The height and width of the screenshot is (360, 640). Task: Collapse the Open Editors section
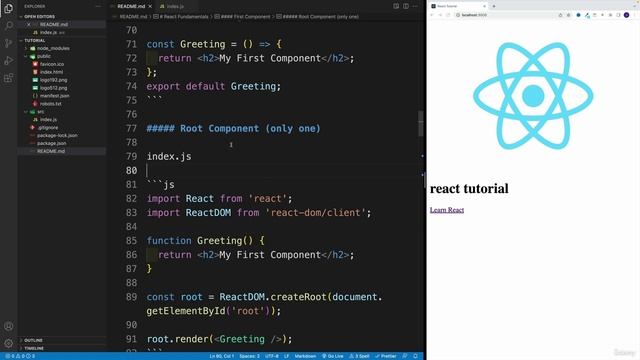(39, 17)
